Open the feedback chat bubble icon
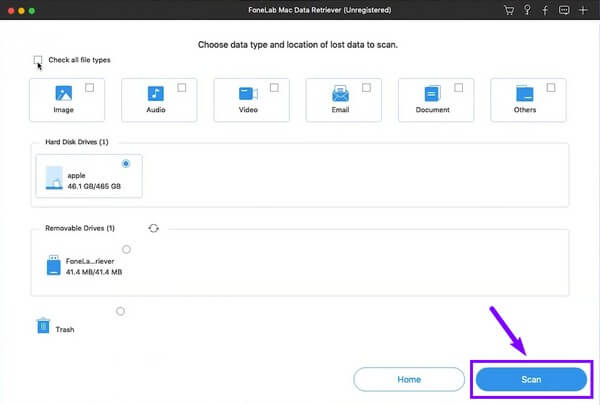This screenshot has width=600, height=405. point(564,10)
